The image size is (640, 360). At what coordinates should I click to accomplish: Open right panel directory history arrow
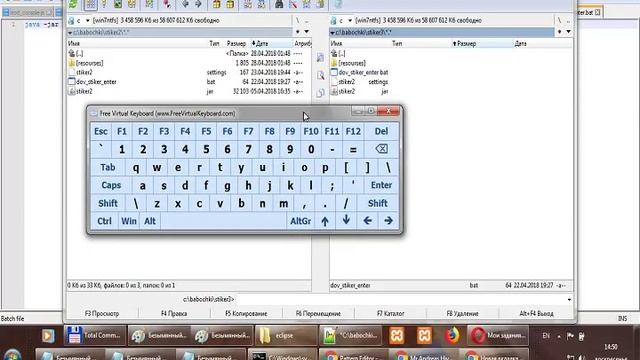(568, 32)
